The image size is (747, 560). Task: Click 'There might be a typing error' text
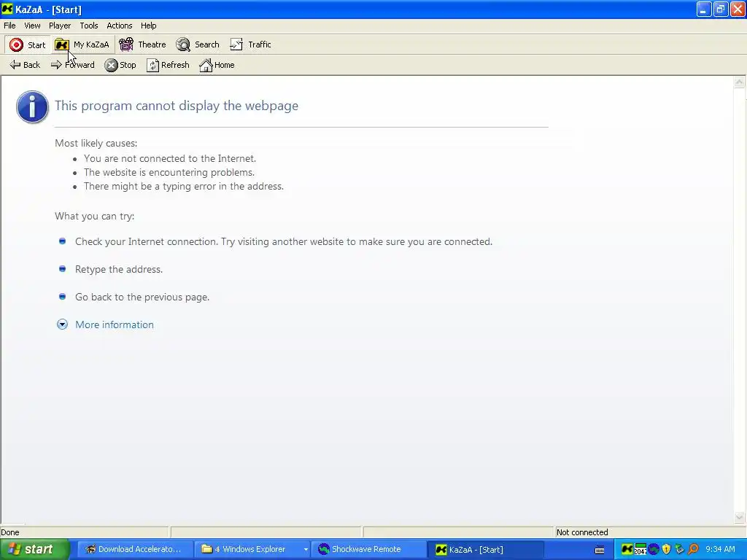pyautogui.click(x=183, y=186)
